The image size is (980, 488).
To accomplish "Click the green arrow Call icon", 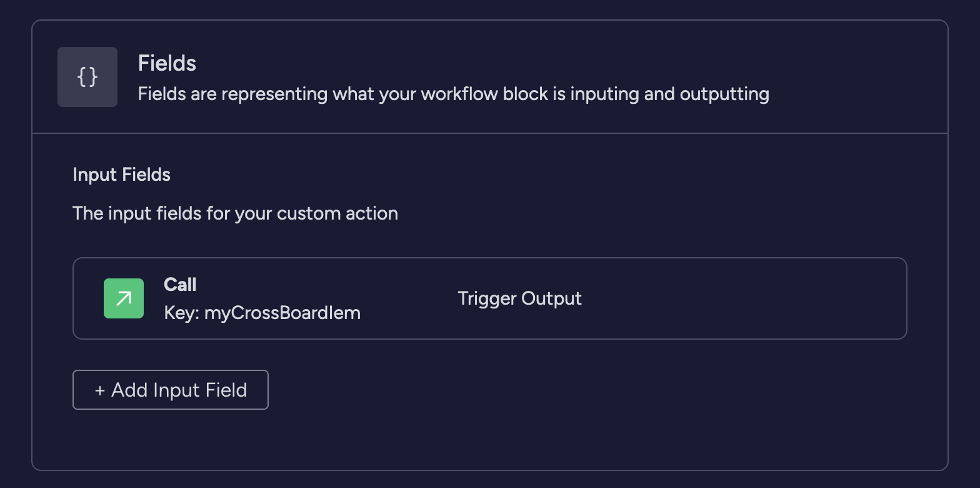I will [124, 298].
